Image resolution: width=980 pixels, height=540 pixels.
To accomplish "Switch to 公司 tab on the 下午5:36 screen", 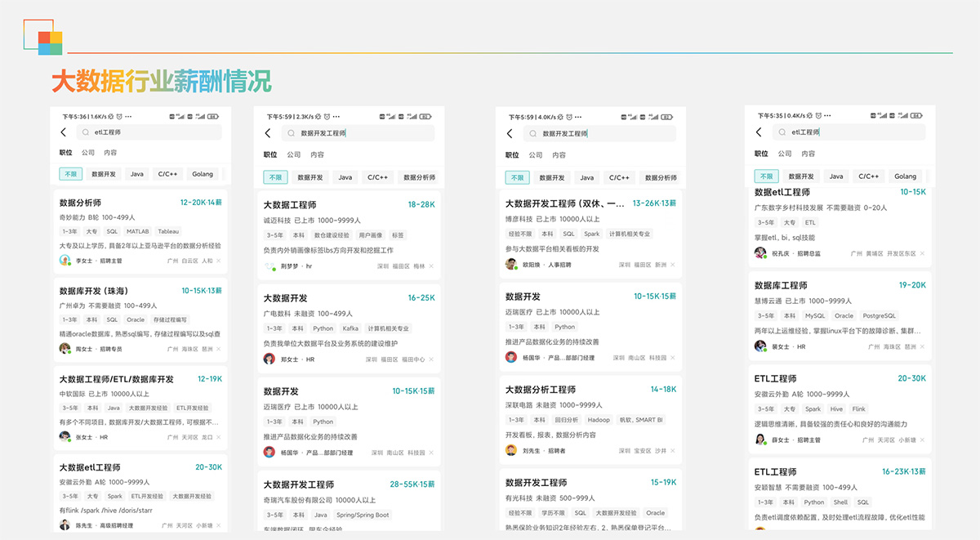I will point(88,153).
